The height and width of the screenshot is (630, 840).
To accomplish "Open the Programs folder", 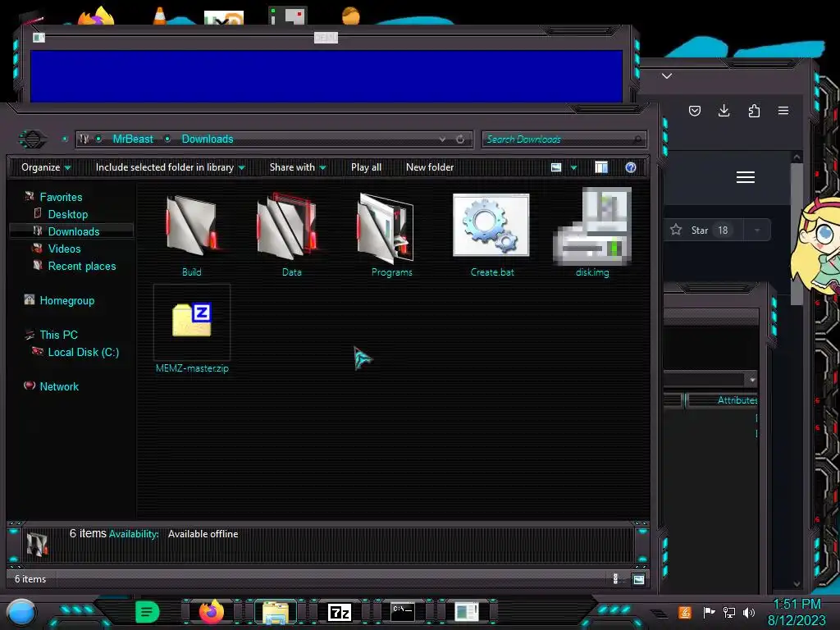I will tap(391, 234).
